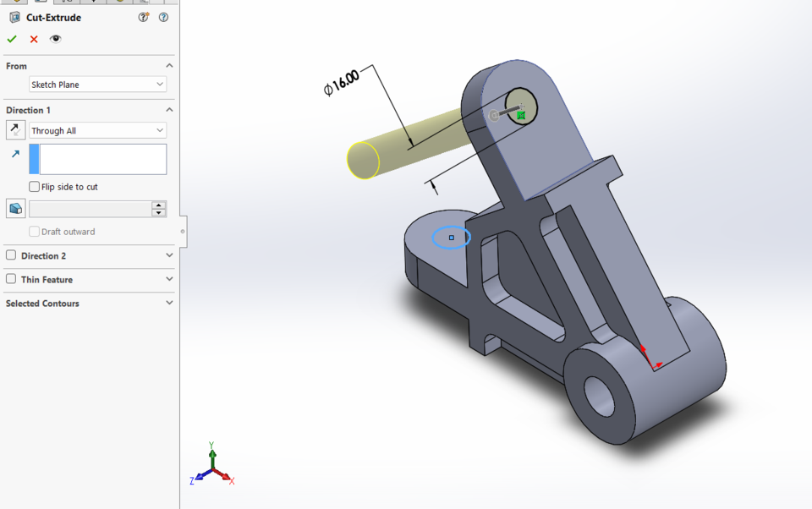Image resolution: width=812 pixels, height=509 pixels.
Task: Expand the Selected Contours section
Action: (x=168, y=303)
